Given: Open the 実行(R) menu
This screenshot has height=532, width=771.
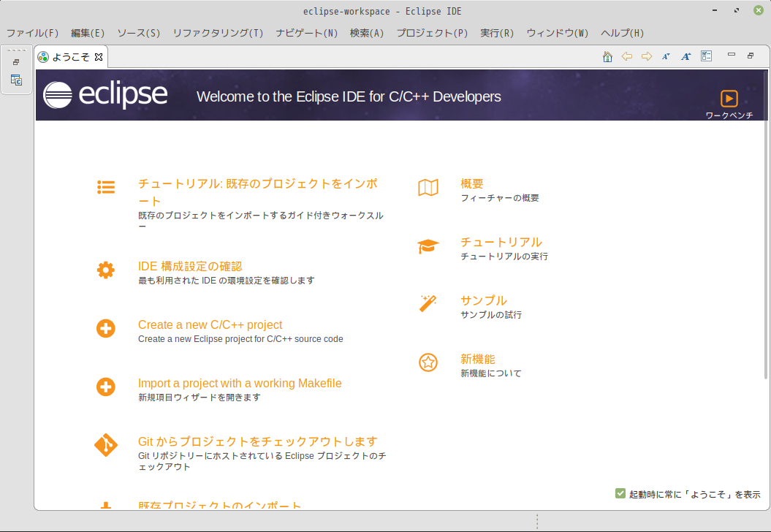Looking at the screenshot, I should (x=497, y=33).
